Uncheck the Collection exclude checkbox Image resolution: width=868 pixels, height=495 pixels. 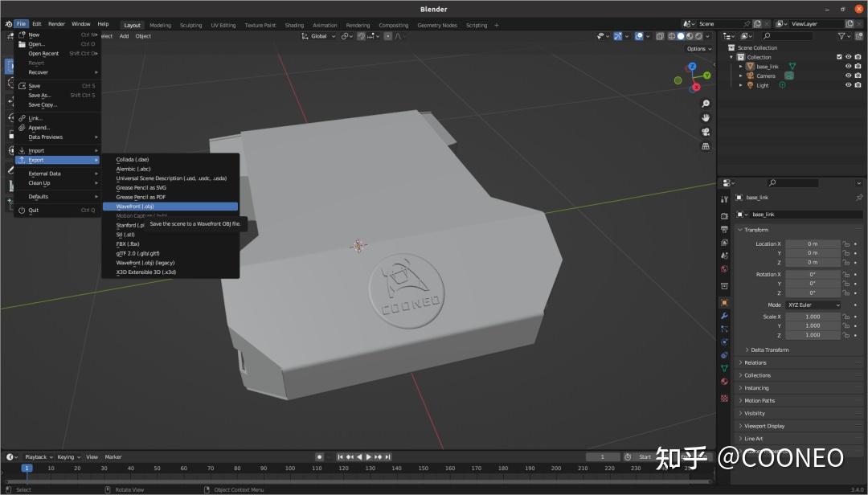click(839, 57)
